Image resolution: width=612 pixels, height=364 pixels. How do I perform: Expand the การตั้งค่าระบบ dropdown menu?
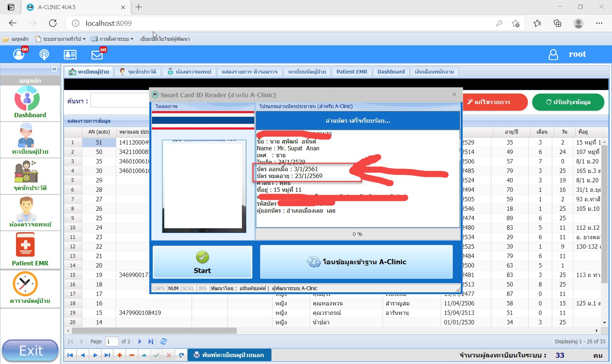pos(112,39)
